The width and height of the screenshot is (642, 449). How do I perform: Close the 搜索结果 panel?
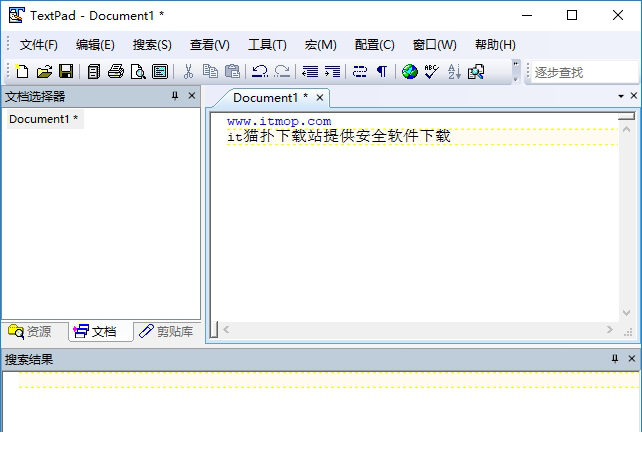point(631,359)
